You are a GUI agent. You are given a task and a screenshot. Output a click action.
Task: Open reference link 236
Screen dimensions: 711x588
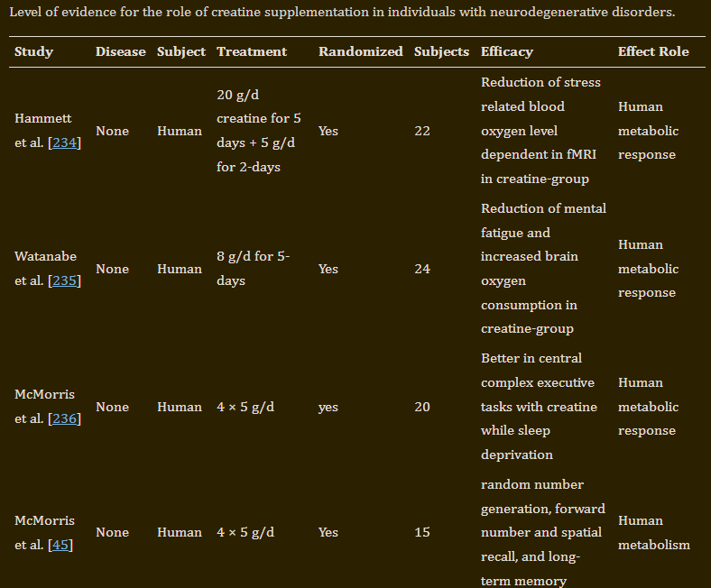pyautogui.click(x=64, y=418)
